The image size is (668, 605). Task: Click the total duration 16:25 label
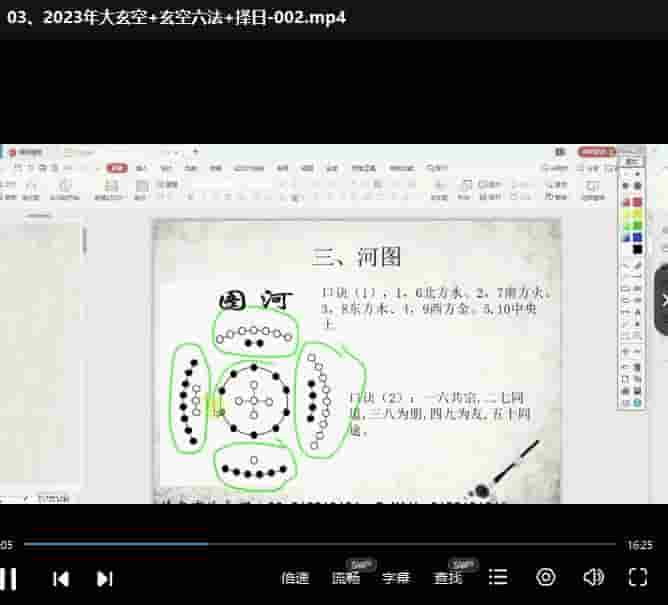point(639,545)
